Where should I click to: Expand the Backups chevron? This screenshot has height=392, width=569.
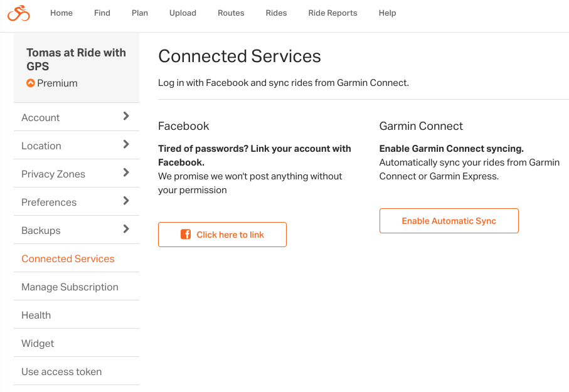[126, 229]
